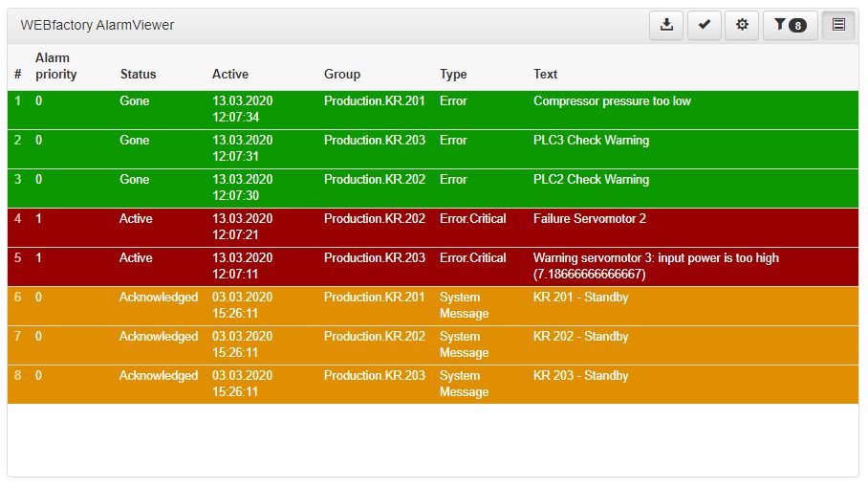Select 'Compressor pressure too low' alarm text
Viewport: 868px width, 487px height.
point(612,100)
